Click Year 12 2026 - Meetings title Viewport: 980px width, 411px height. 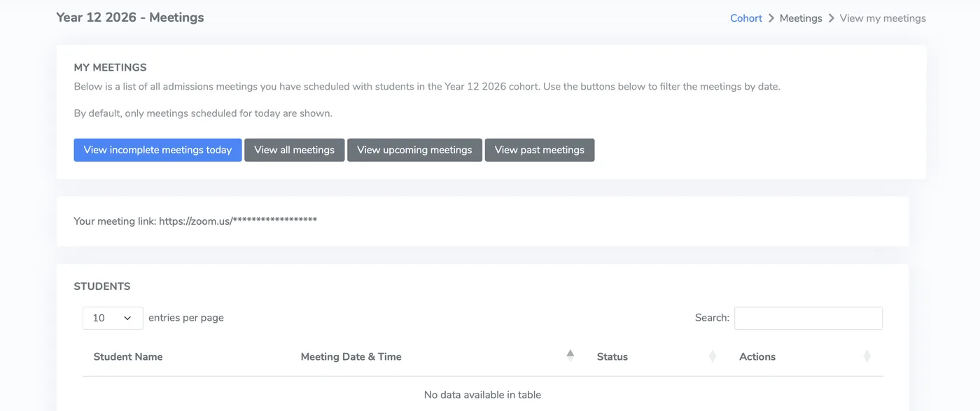point(130,18)
